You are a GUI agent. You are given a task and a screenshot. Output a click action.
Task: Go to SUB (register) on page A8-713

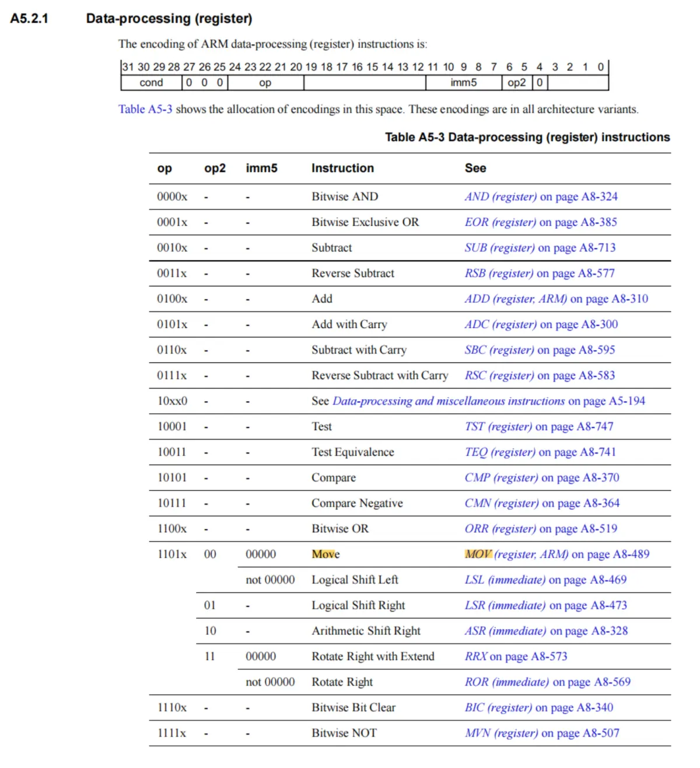pyautogui.click(x=540, y=248)
